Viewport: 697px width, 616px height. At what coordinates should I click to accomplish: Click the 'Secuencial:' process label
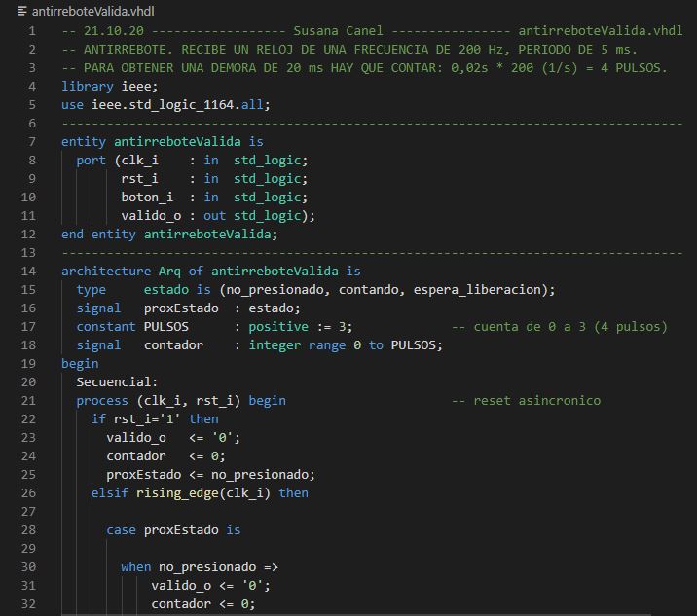(x=117, y=381)
